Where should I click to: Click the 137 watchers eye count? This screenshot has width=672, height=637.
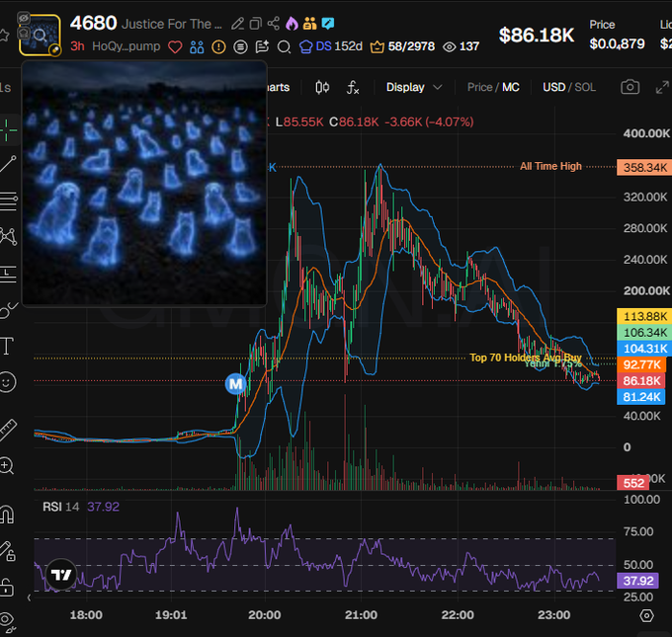point(462,46)
